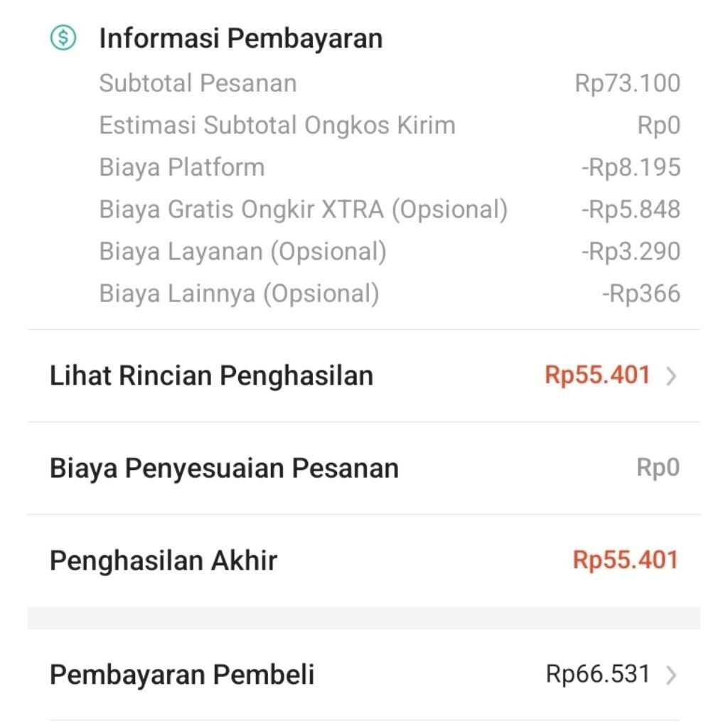This screenshot has width=728, height=728.
Task: Tap the Biaya Layanan (Opsional) label
Action: coord(242,252)
